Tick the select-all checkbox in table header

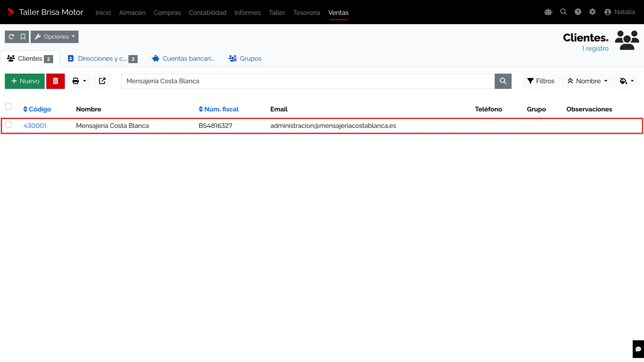pos(8,107)
